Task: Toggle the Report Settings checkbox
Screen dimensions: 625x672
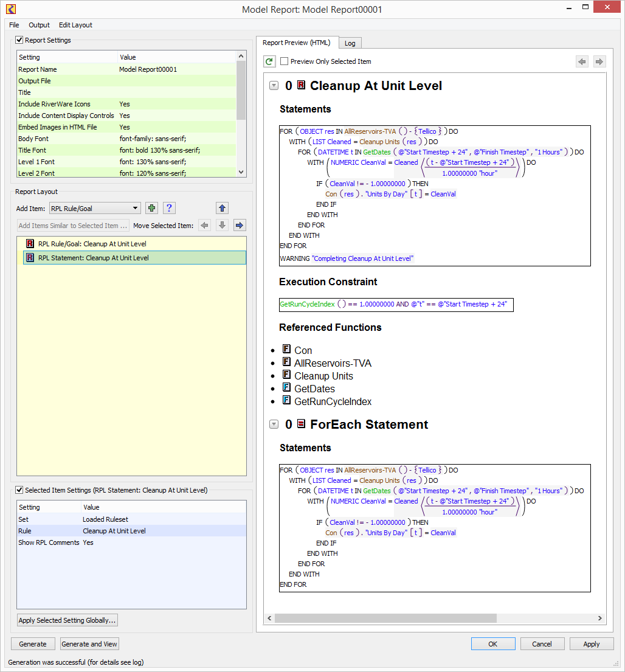Action: pyautogui.click(x=19, y=40)
